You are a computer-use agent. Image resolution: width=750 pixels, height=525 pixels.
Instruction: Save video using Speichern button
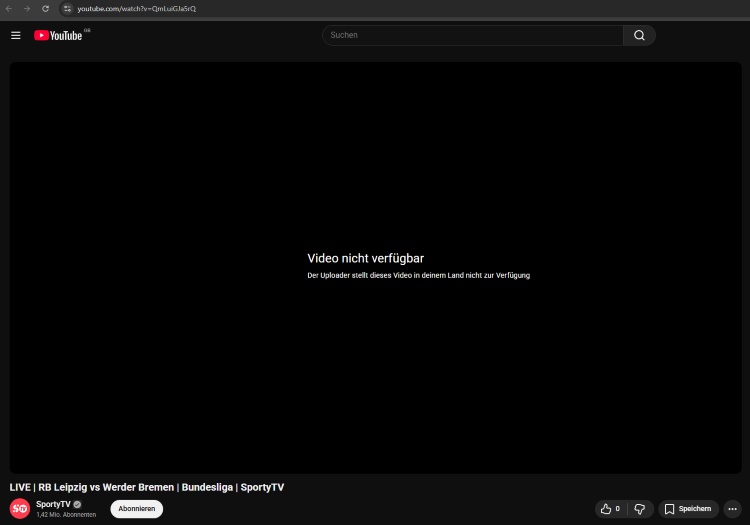pos(688,509)
